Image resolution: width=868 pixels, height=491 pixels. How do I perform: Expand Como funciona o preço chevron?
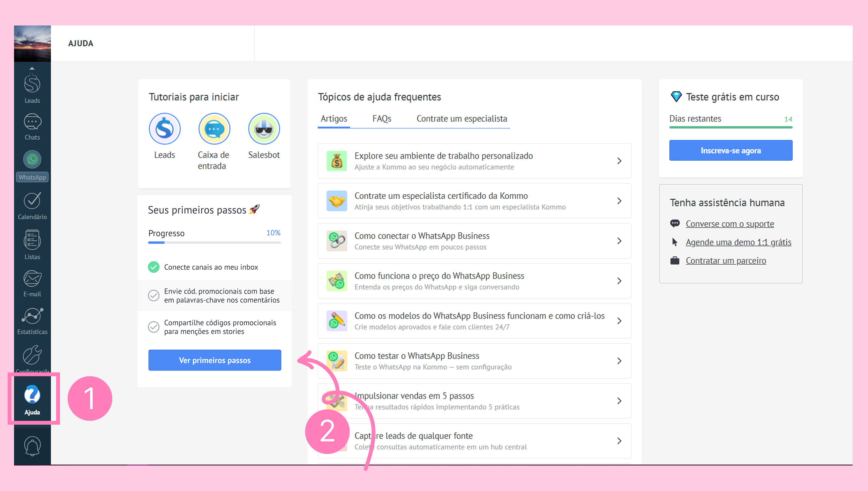coord(619,281)
